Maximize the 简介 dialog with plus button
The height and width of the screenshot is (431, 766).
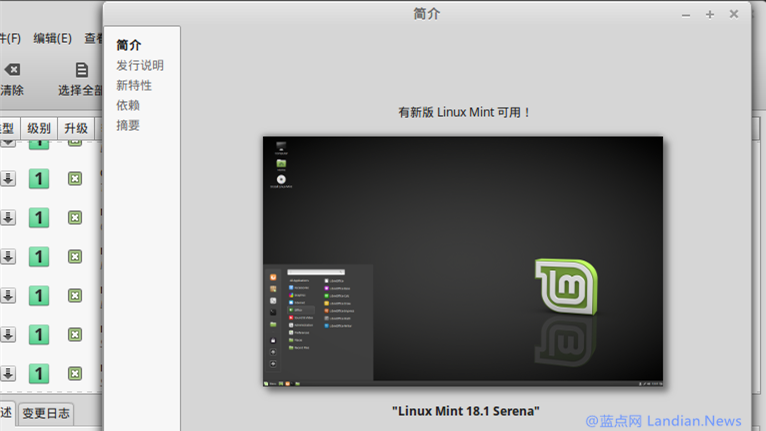710,15
